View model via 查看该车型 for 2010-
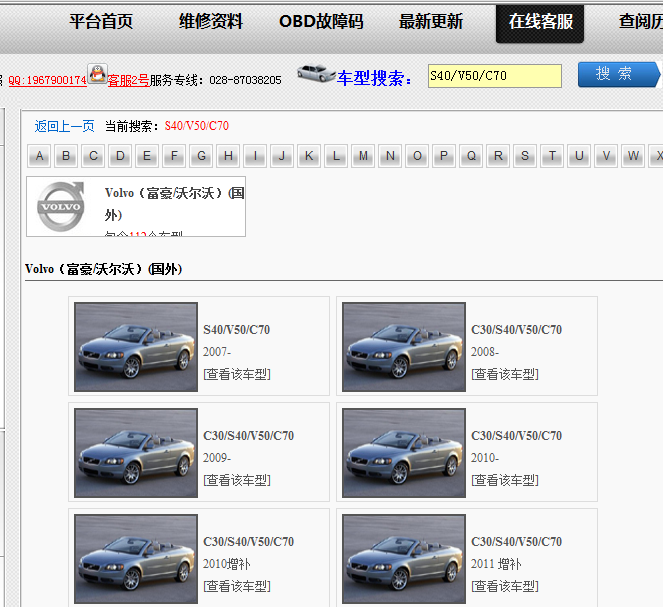 coord(505,480)
